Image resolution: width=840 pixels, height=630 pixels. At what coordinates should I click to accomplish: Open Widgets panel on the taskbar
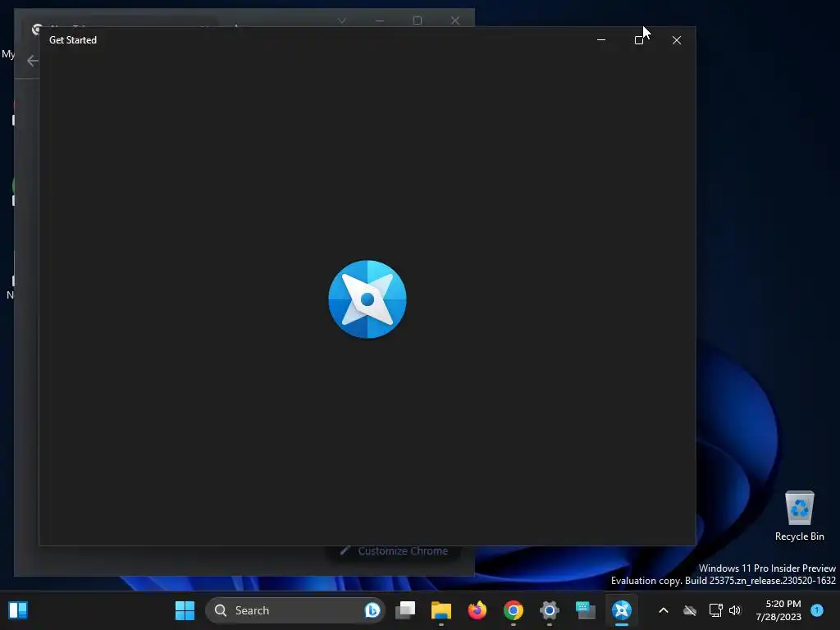18,610
